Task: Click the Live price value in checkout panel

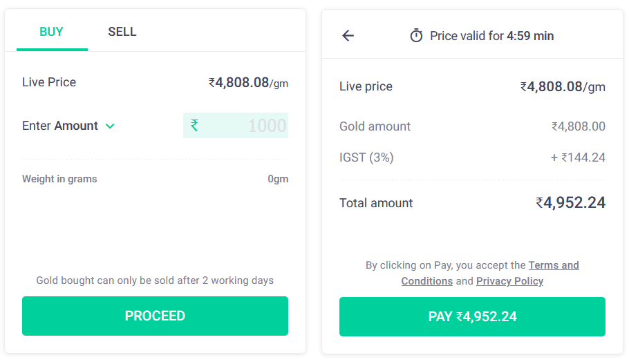Action: [562, 87]
